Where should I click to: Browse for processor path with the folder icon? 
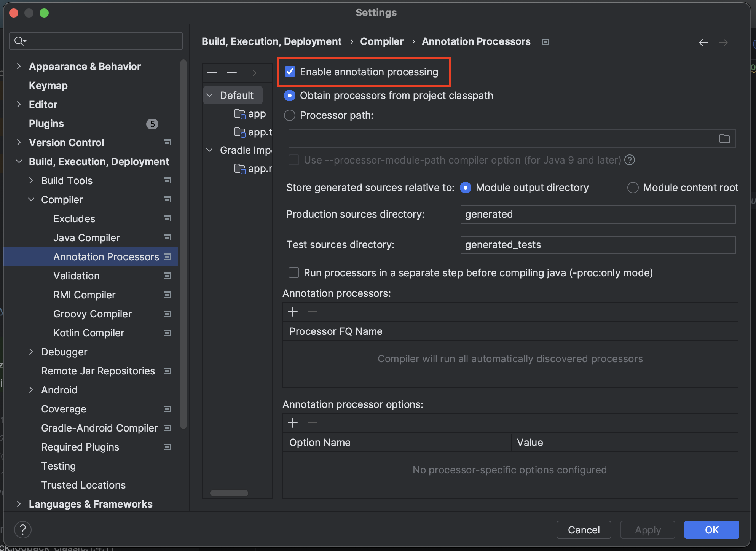(x=725, y=139)
